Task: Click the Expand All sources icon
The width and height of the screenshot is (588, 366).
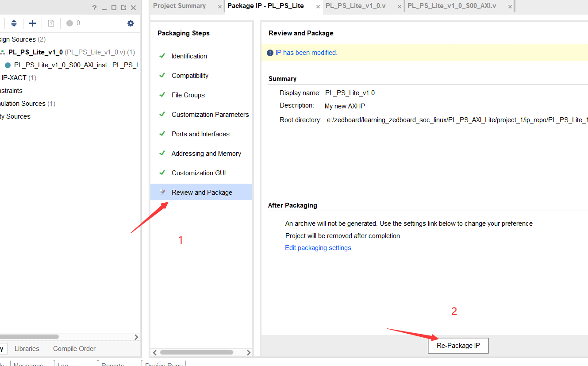Action: 14,23
